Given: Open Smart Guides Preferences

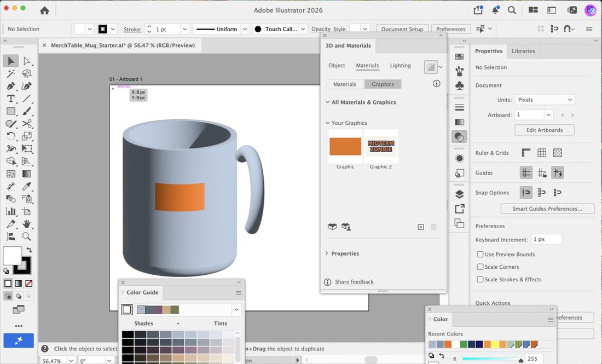Looking at the screenshot, I should click(x=547, y=209).
